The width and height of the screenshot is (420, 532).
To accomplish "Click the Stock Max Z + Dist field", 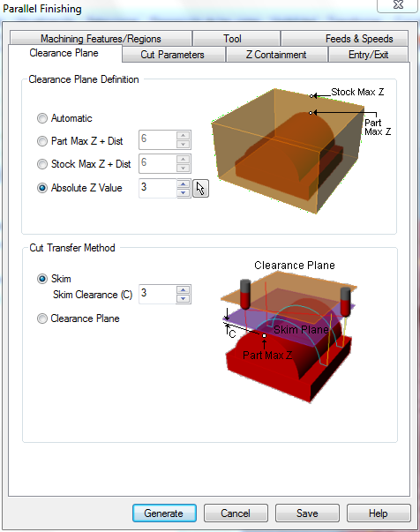I will 158,163.
